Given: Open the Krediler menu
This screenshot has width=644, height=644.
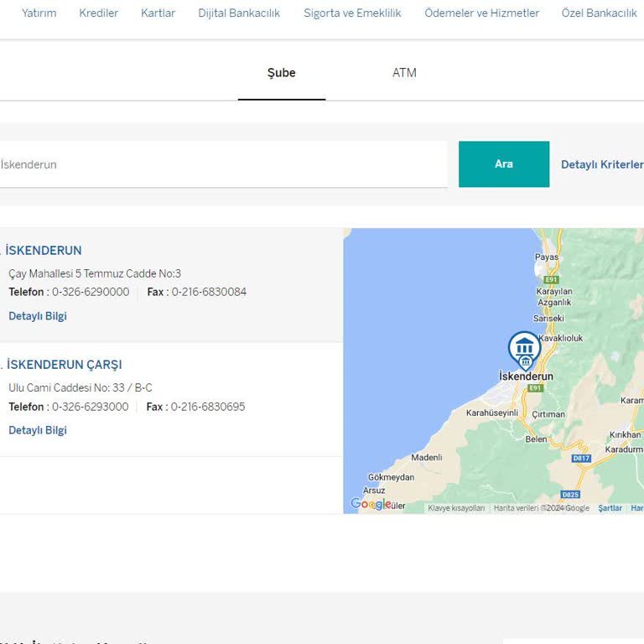Looking at the screenshot, I should click(x=98, y=13).
